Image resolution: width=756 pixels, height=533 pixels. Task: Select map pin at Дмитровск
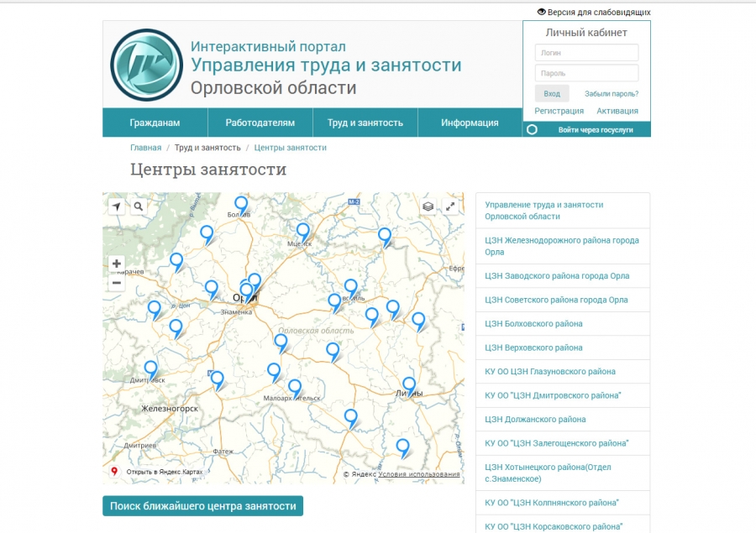click(x=151, y=370)
